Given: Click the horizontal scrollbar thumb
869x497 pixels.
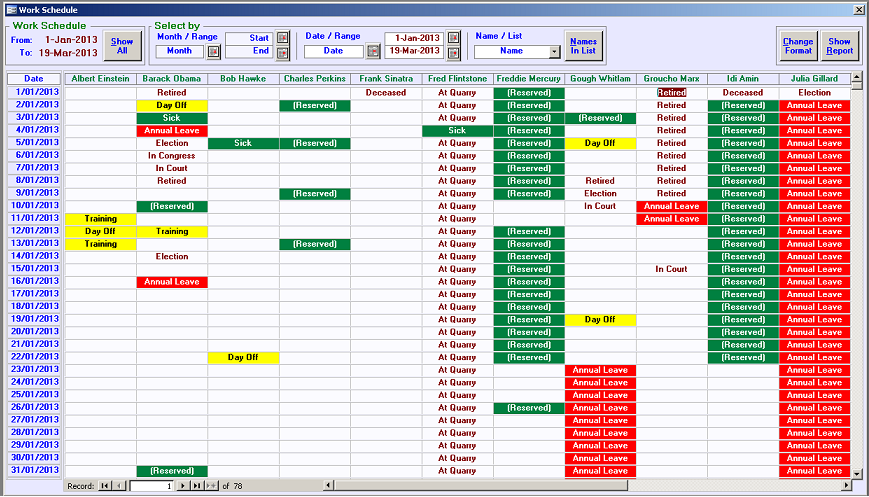Looking at the screenshot, I should (481, 485).
